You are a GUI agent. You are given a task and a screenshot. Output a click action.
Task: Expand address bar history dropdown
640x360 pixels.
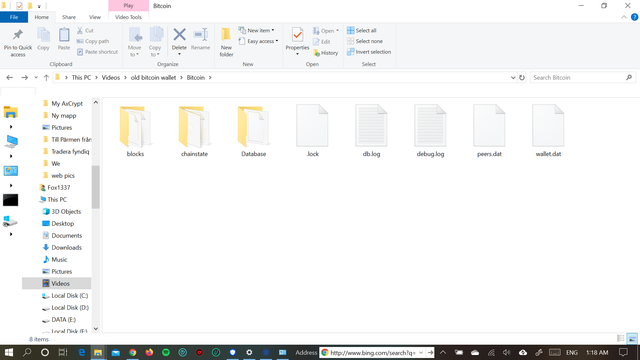(x=513, y=78)
